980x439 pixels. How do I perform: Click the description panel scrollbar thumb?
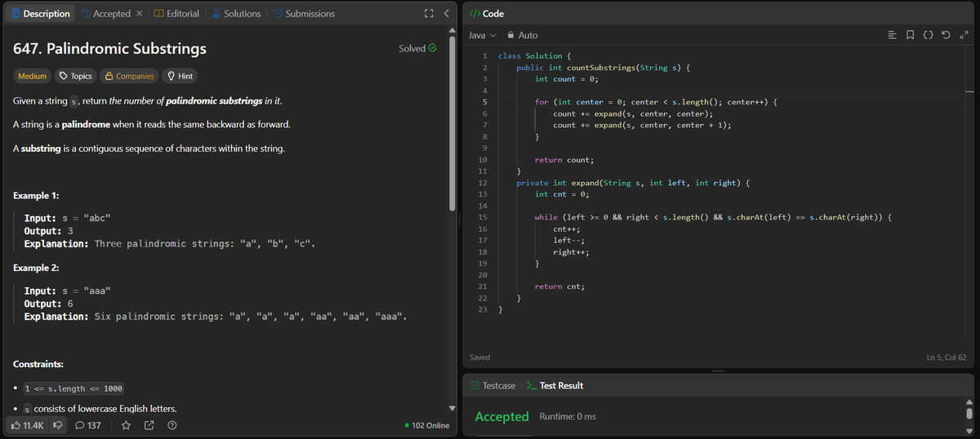click(x=452, y=122)
